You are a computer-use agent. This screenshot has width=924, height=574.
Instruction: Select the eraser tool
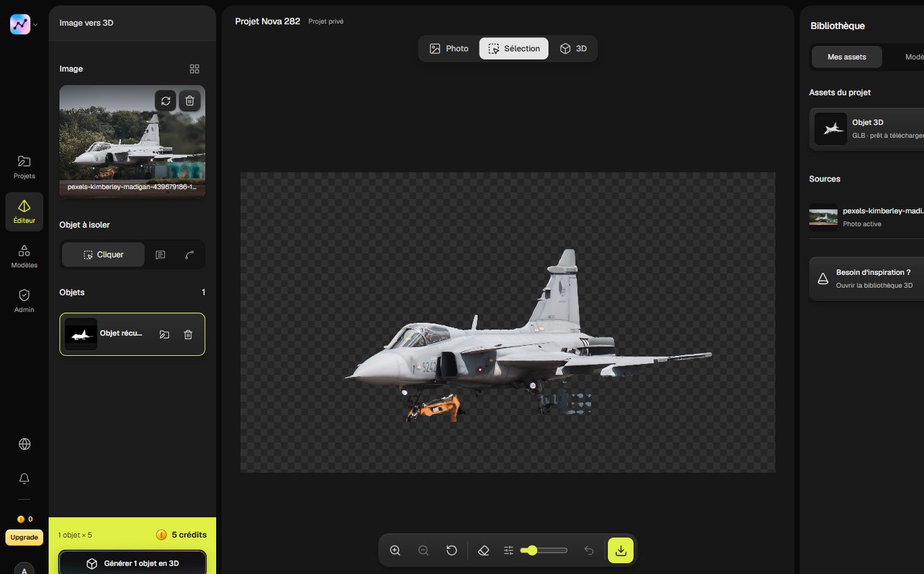[483, 550]
